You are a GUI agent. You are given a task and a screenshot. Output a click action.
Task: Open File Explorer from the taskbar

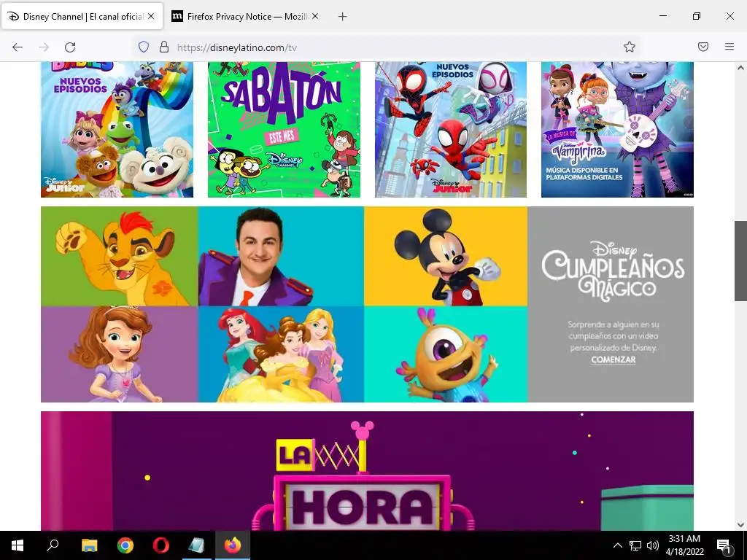coord(89,545)
